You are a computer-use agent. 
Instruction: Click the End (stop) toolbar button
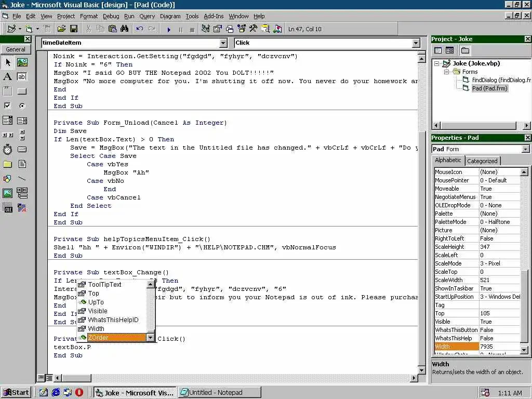point(192,30)
